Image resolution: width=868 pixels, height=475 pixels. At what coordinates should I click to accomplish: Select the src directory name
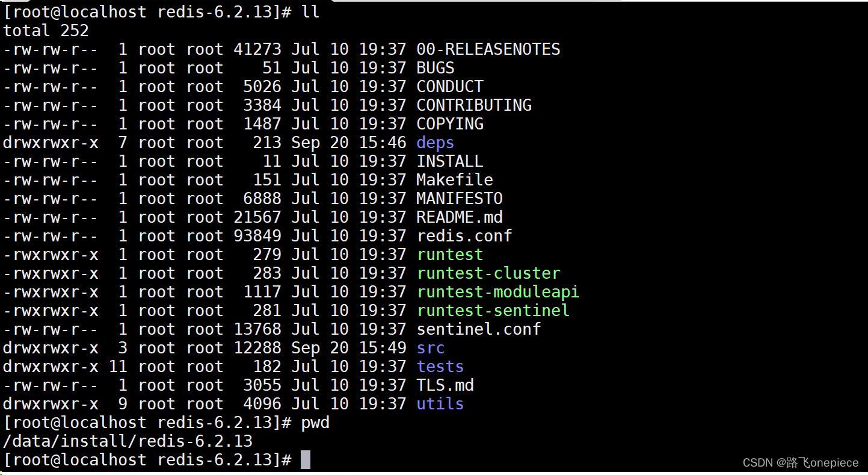click(430, 348)
